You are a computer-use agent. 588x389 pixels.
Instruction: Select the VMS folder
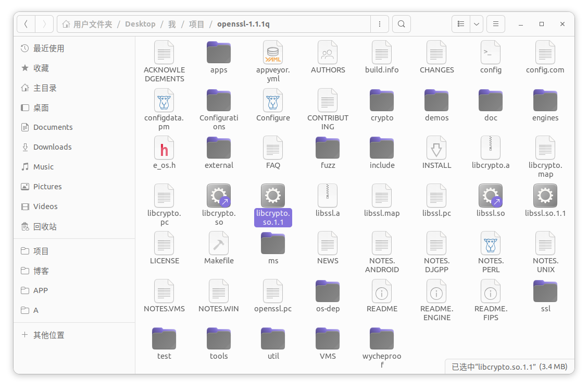328,339
